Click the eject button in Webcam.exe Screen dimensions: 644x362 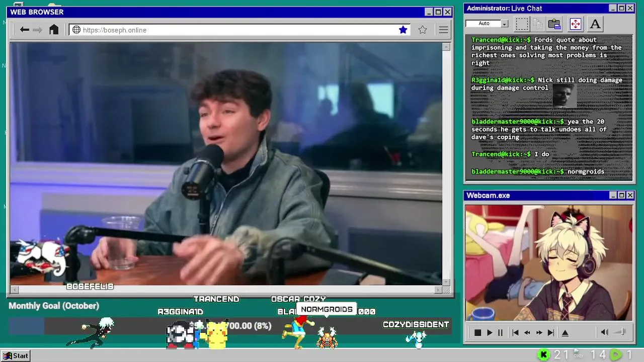click(565, 332)
